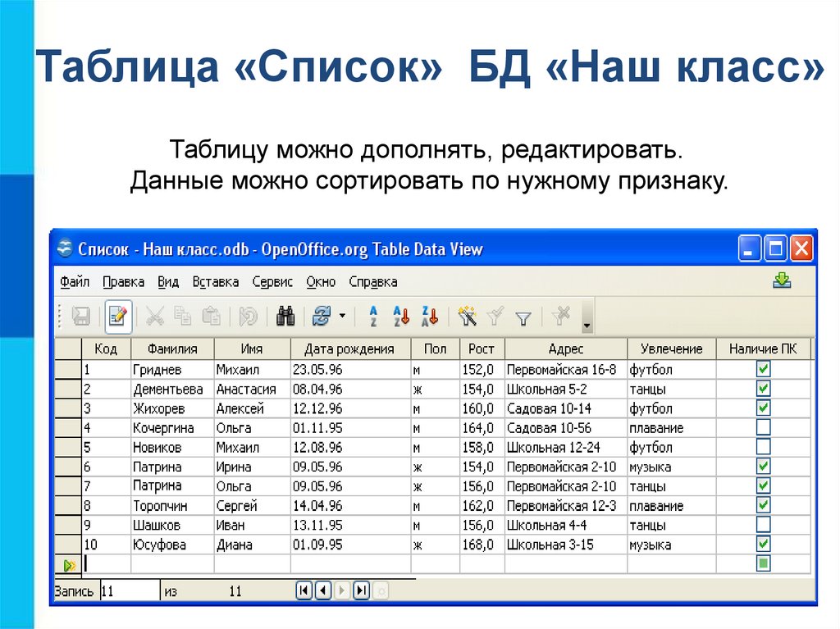This screenshot has width=840, height=629.
Task: Go to first record navigation button
Action: point(304,590)
